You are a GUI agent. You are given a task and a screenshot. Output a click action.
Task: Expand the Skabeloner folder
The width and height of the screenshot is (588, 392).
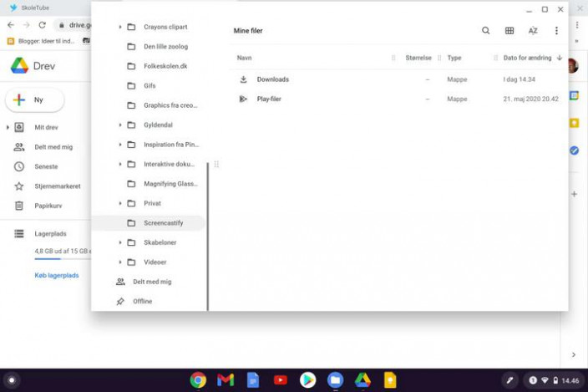[x=120, y=242]
